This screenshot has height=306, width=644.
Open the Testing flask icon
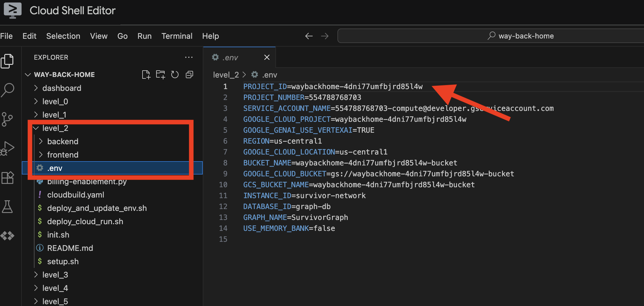7,207
